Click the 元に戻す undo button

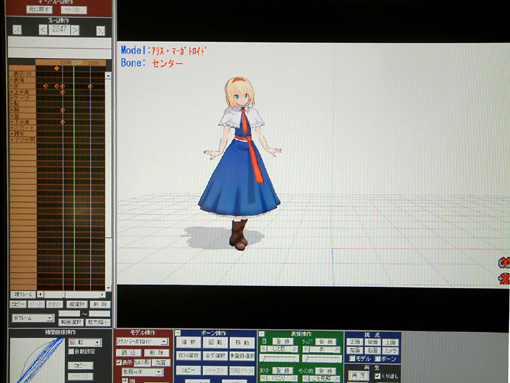coord(39,10)
